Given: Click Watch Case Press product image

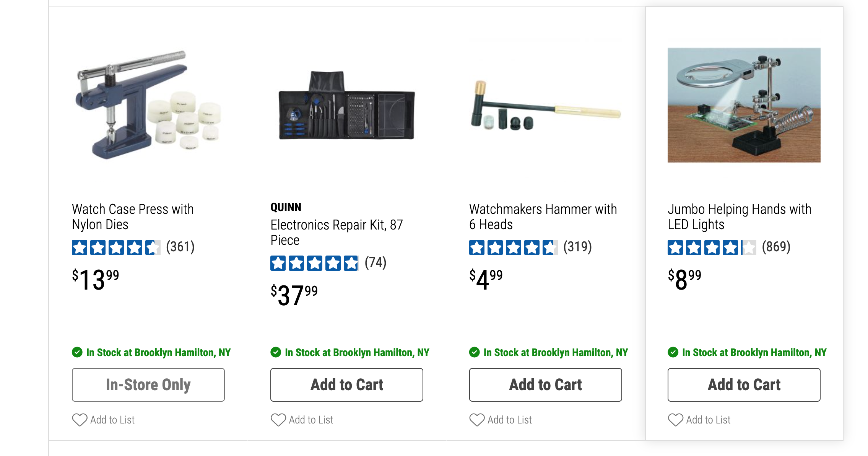Looking at the screenshot, I should click(148, 105).
